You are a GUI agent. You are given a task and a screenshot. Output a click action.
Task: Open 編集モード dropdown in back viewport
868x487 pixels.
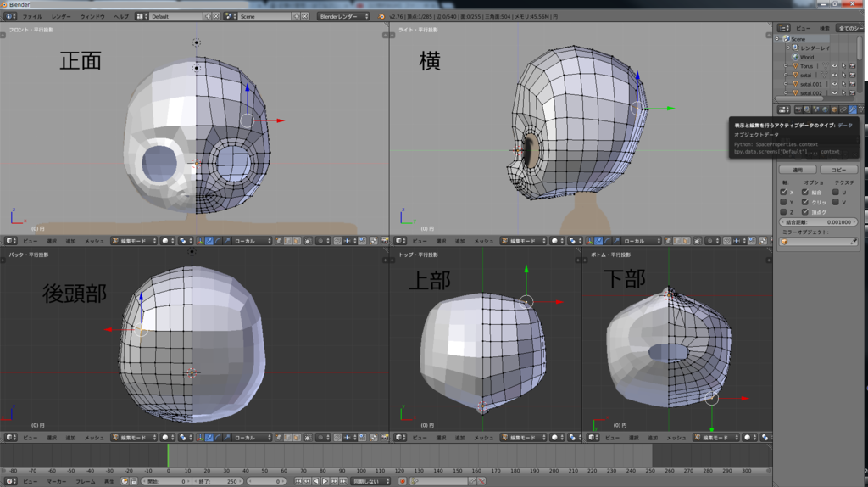point(134,438)
